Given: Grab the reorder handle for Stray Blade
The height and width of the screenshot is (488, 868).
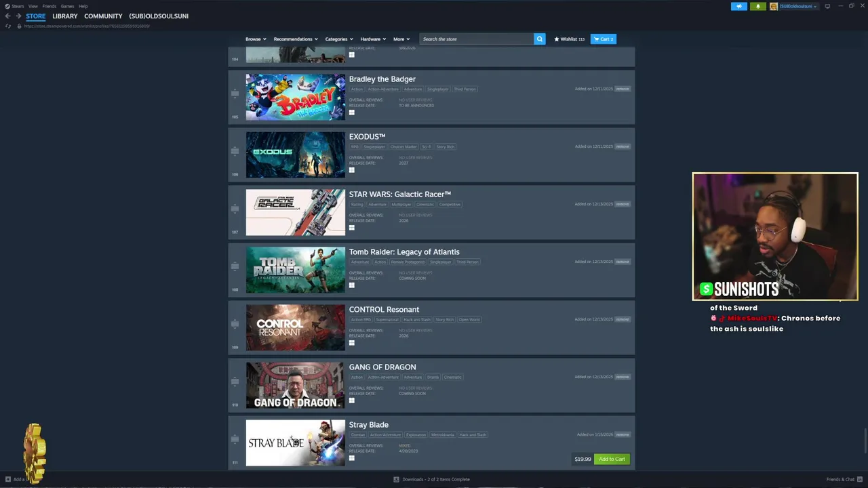Looking at the screenshot, I should (235, 439).
